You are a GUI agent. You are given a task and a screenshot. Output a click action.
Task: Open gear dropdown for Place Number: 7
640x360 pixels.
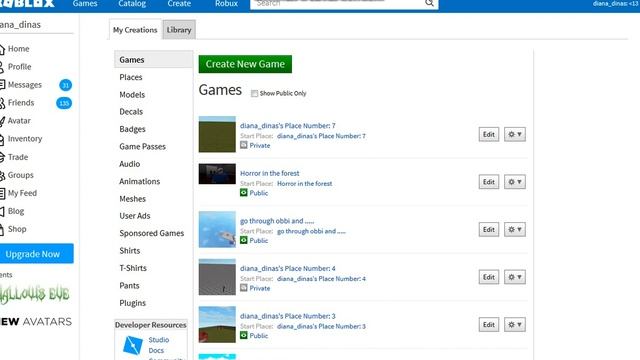pyautogui.click(x=515, y=134)
